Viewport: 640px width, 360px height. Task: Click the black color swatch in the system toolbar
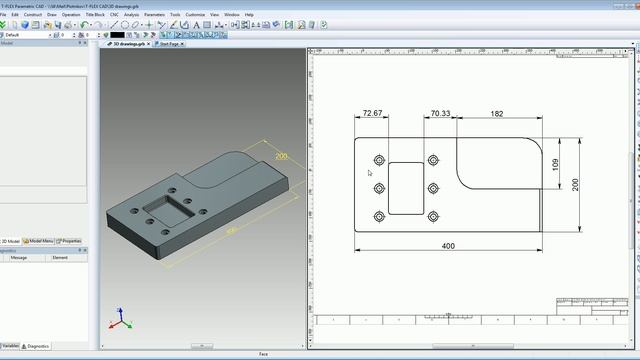point(117,35)
